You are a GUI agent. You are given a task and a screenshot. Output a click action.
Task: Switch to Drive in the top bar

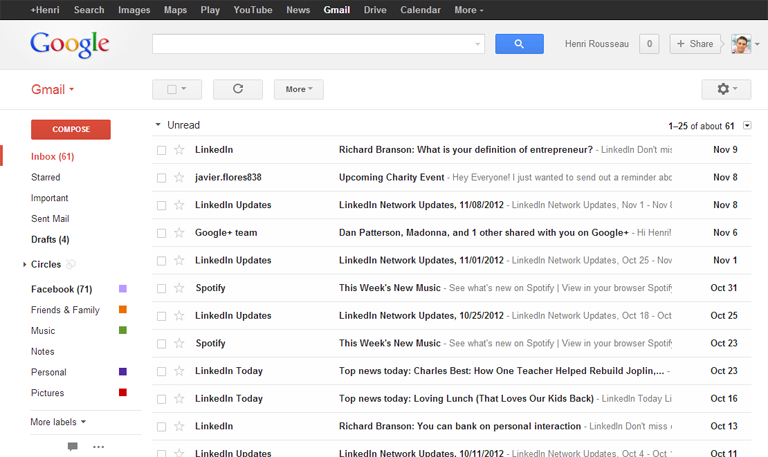coord(375,10)
